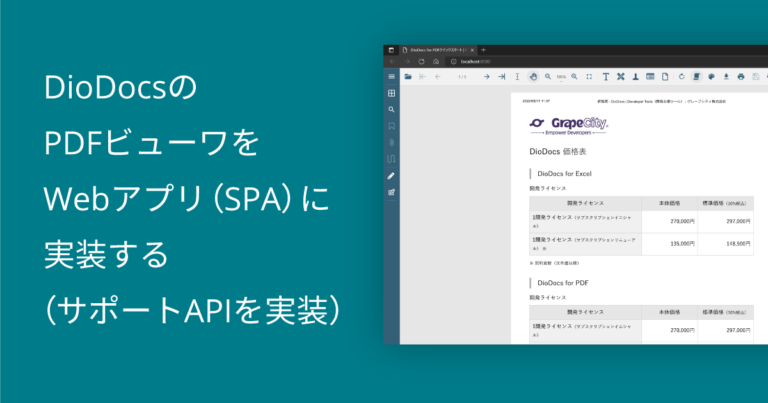Open the articles thread panel icon
768x403 pixels.
[391, 159]
